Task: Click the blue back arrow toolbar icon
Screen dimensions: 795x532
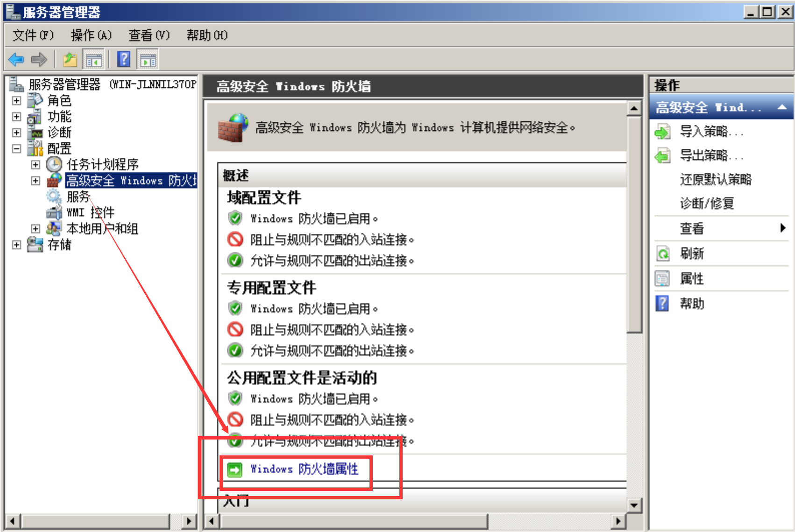Action: (16, 59)
